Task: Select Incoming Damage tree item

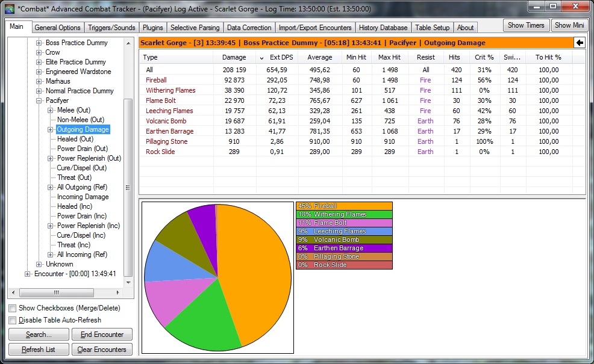Action: tap(83, 197)
